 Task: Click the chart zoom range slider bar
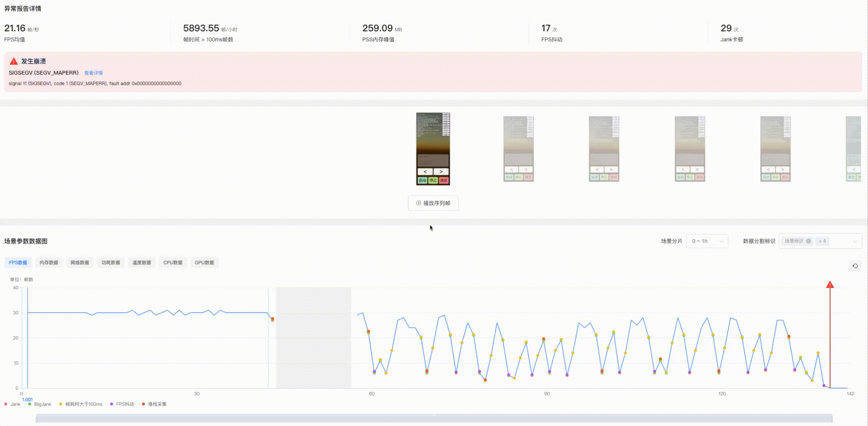(434, 418)
